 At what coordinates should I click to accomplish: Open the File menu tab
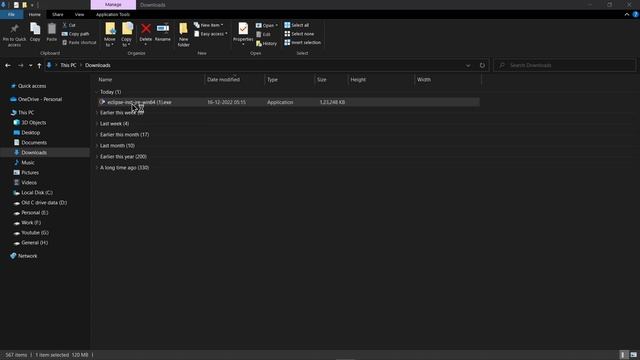click(x=11, y=15)
